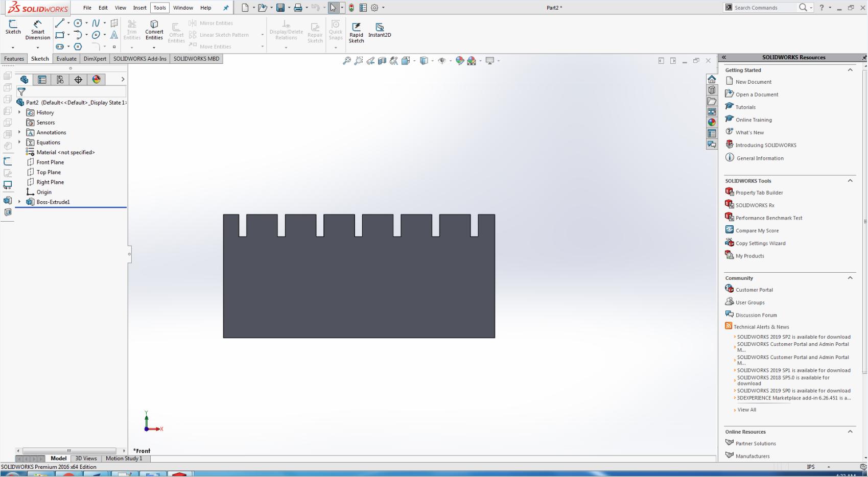The image size is (868, 477).
Task: Open the Tools menu
Action: 160,8
